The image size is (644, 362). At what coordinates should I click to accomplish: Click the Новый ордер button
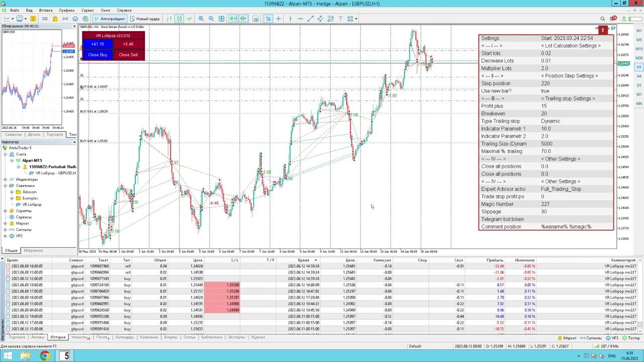145,19
